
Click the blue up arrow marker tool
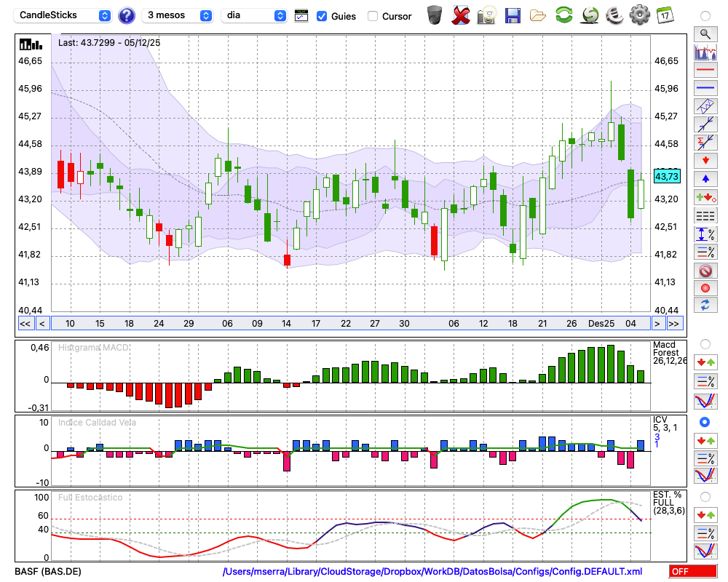(x=705, y=179)
